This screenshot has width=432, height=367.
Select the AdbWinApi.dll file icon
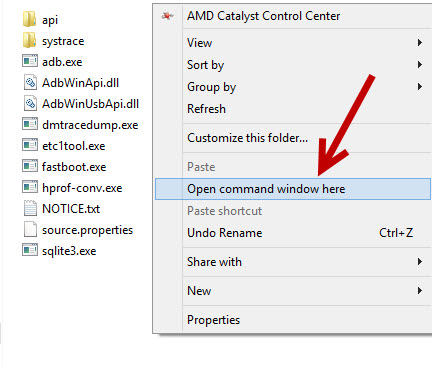click(x=30, y=82)
